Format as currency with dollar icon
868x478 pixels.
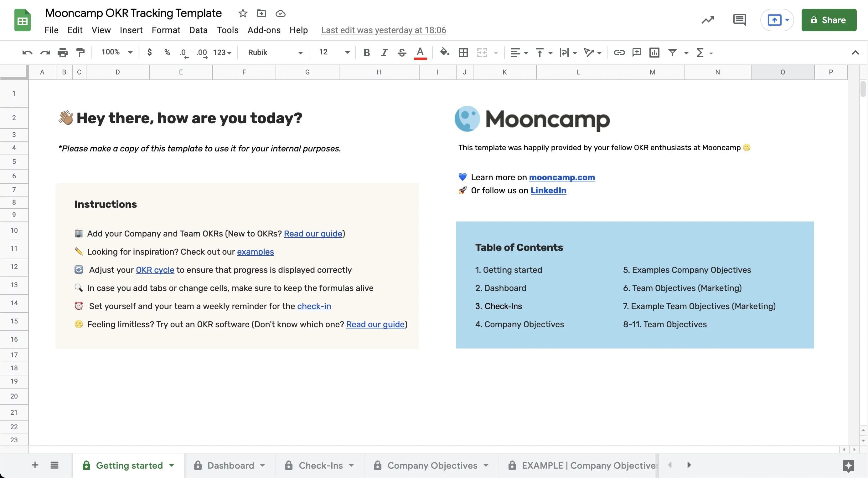pos(149,52)
